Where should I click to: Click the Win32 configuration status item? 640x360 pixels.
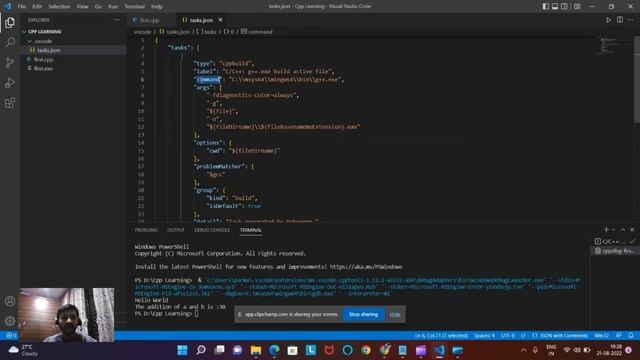click(x=601, y=336)
